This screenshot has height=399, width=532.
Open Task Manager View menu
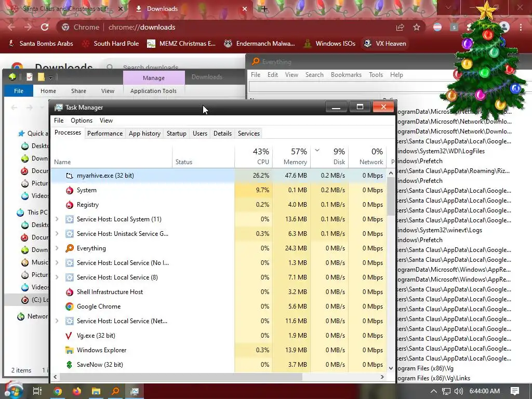point(106,121)
